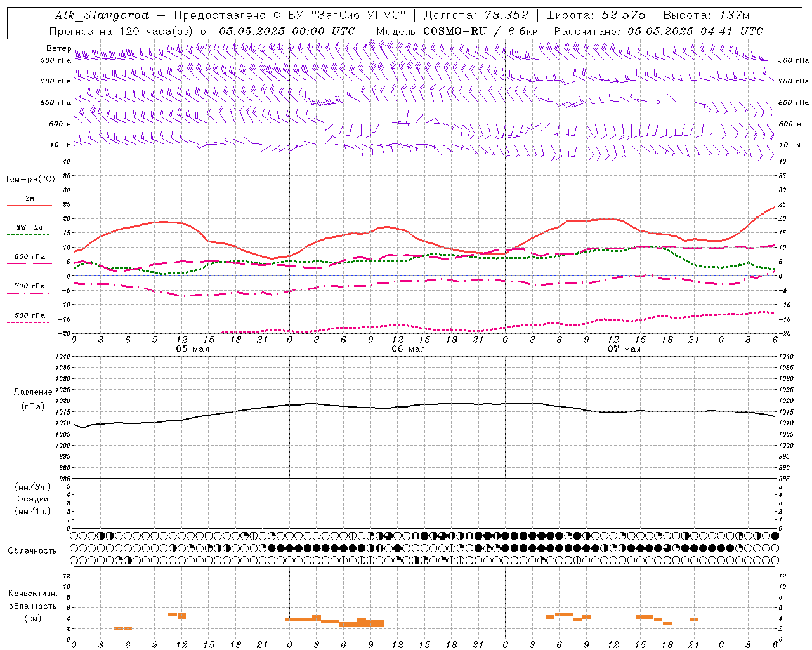Click the latitude value Широта: 52.575
The width and height of the screenshot is (812, 650).
tap(596, 15)
